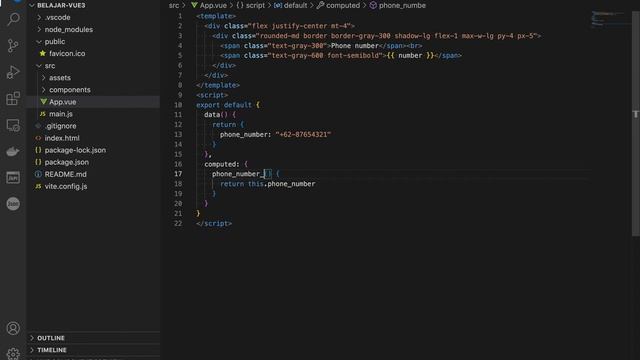Click the </template> tag on line 8
Image resolution: width=640 pixels, height=360 pixels.
(218, 85)
